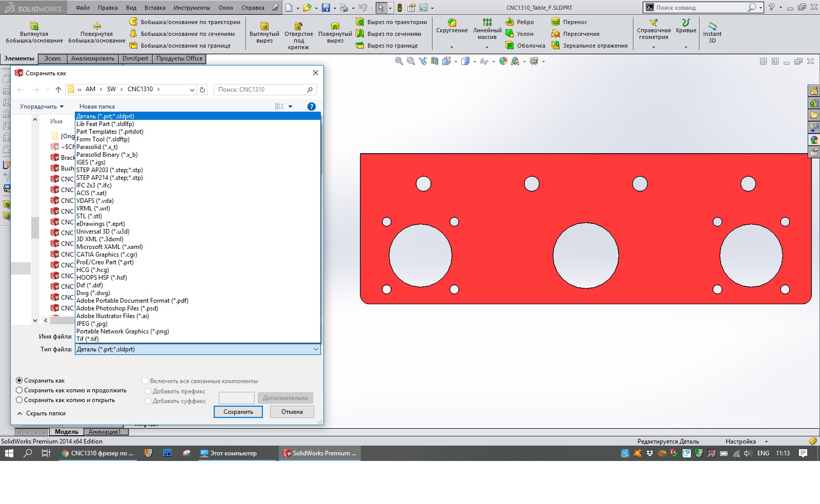
Task: Choose STL (*.stl) file type
Action: [198, 216]
